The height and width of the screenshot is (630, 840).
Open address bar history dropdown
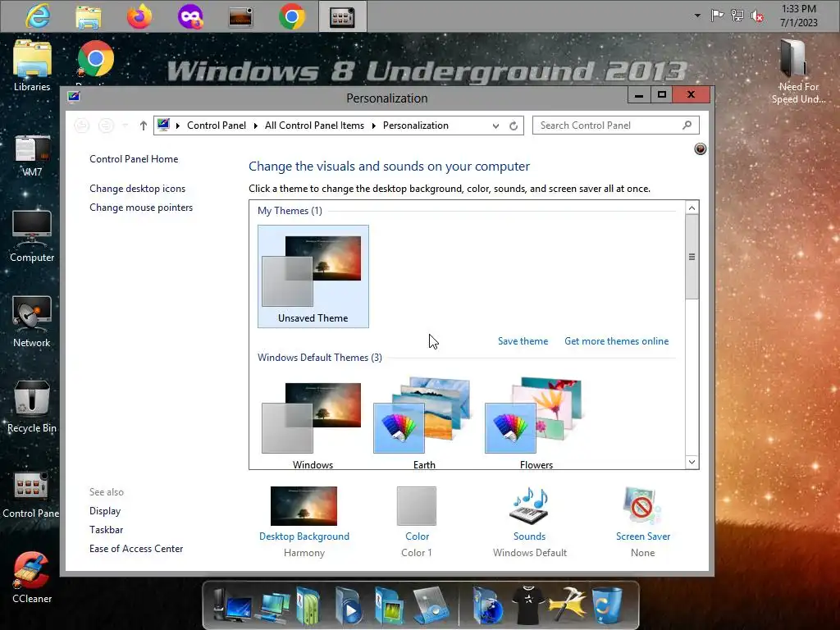tap(495, 126)
